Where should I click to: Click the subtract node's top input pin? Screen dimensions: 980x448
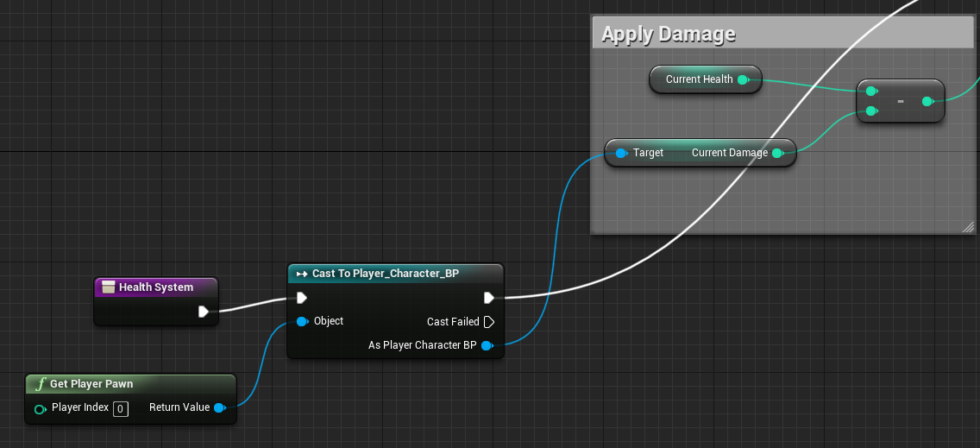tap(871, 91)
